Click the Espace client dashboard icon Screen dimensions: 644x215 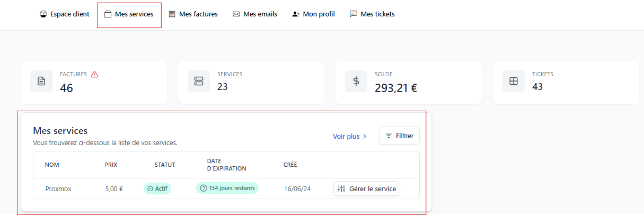click(x=43, y=14)
